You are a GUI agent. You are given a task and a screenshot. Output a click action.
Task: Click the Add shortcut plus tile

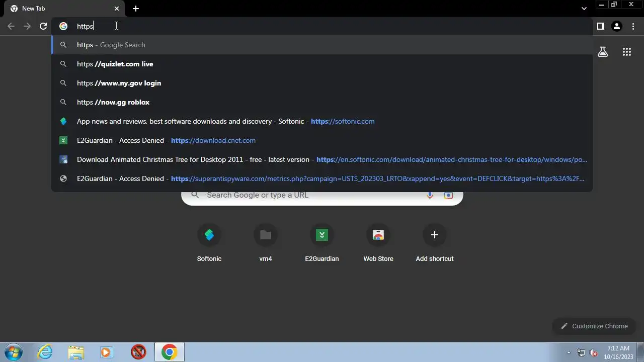pyautogui.click(x=435, y=244)
